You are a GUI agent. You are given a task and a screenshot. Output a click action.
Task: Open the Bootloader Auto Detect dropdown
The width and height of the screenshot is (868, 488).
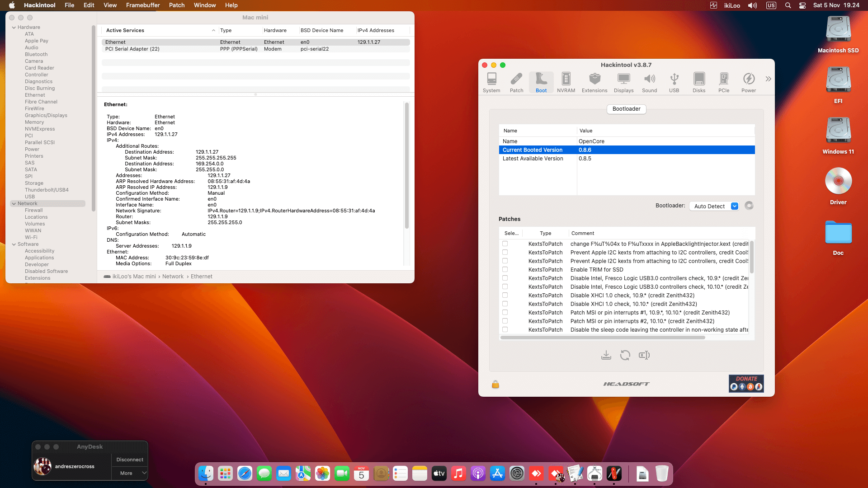(x=714, y=206)
